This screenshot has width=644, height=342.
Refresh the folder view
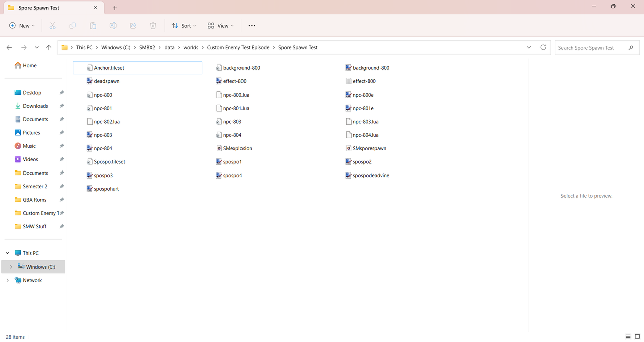[543, 47]
